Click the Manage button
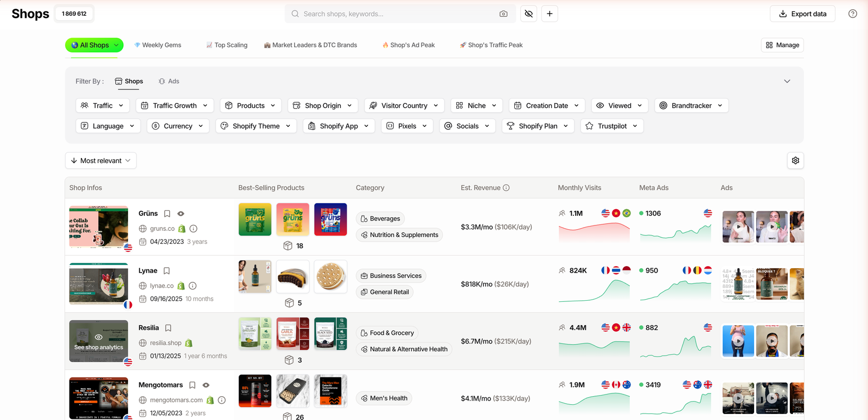Image resolution: width=868 pixels, height=420 pixels. (x=782, y=45)
